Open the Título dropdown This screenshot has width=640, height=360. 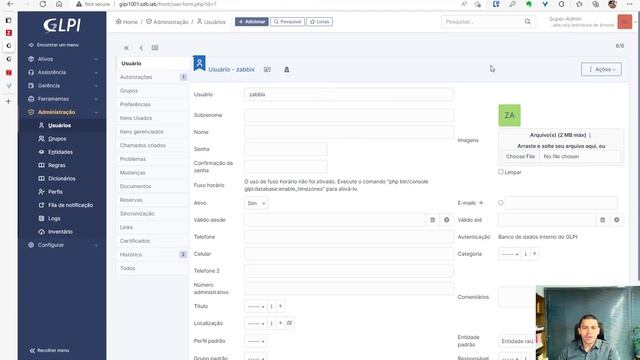(x=256, y=306)
